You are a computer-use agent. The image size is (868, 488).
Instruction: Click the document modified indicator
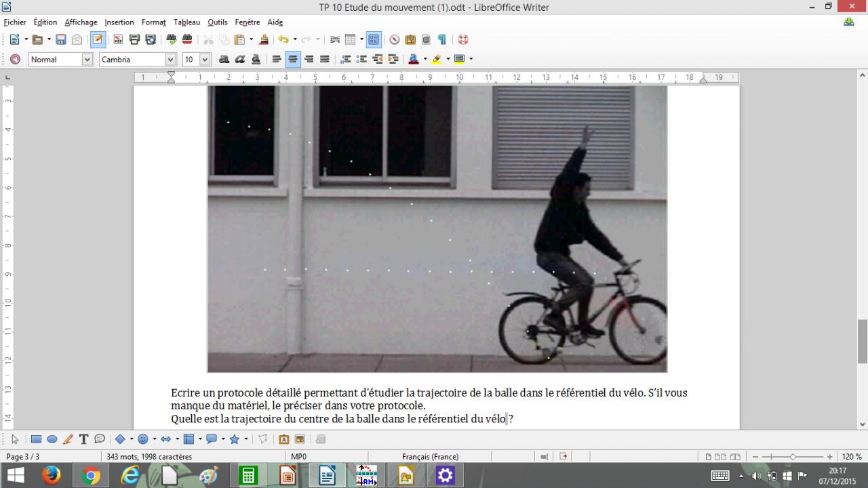pyautogui.click(x=564, y=457)
